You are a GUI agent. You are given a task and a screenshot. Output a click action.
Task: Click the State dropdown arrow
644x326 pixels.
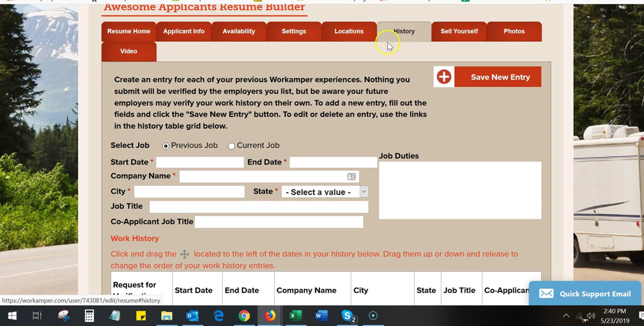tap(364, 192)
